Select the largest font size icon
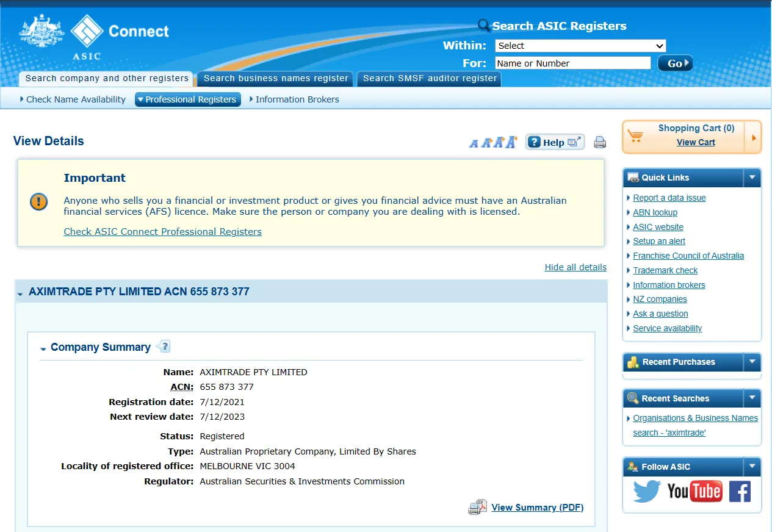772x532 pixels. [511, 142]
